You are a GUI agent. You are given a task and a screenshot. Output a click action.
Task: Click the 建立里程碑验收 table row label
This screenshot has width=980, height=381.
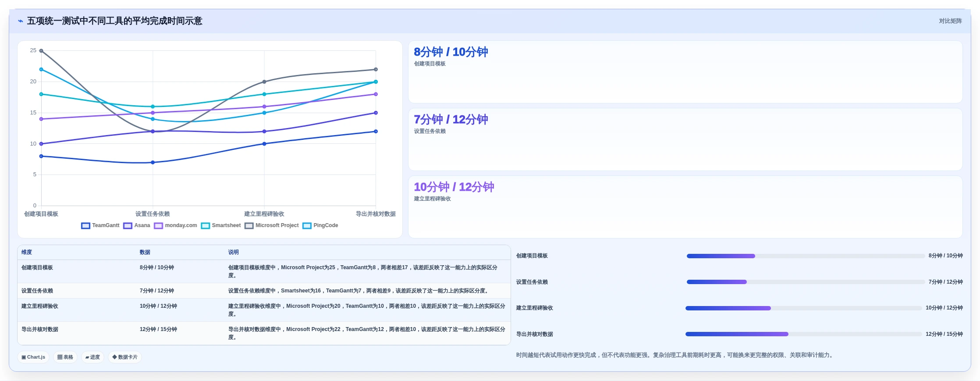40,306
